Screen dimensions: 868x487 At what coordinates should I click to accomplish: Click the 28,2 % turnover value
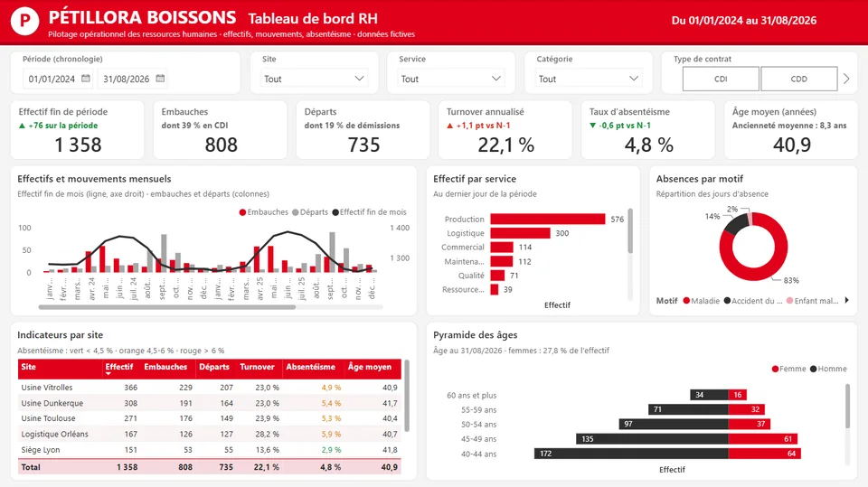267,435
